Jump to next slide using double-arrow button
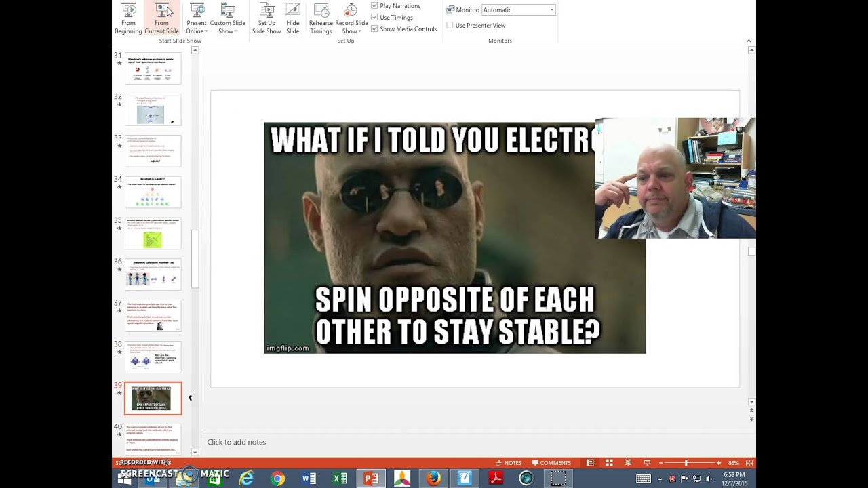The width and height of the screenshot is (868, 488). point(751,419)
